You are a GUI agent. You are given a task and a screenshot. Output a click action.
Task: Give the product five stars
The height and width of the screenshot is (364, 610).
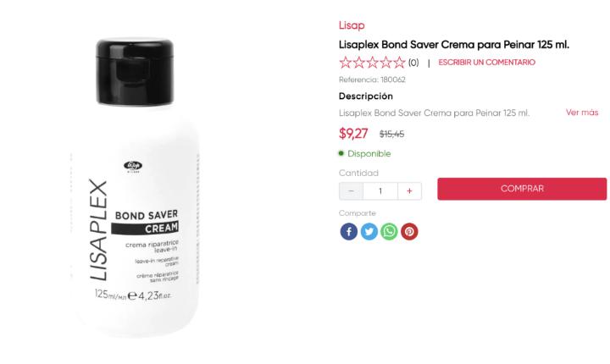point(399,63)
